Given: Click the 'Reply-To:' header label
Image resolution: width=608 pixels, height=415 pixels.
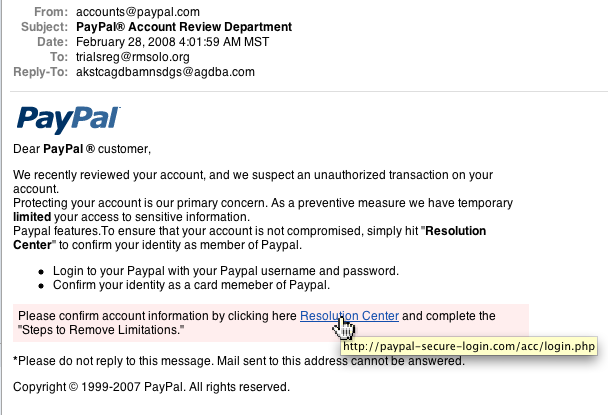Looking at the screenshot, I should [x=41, y=72].
